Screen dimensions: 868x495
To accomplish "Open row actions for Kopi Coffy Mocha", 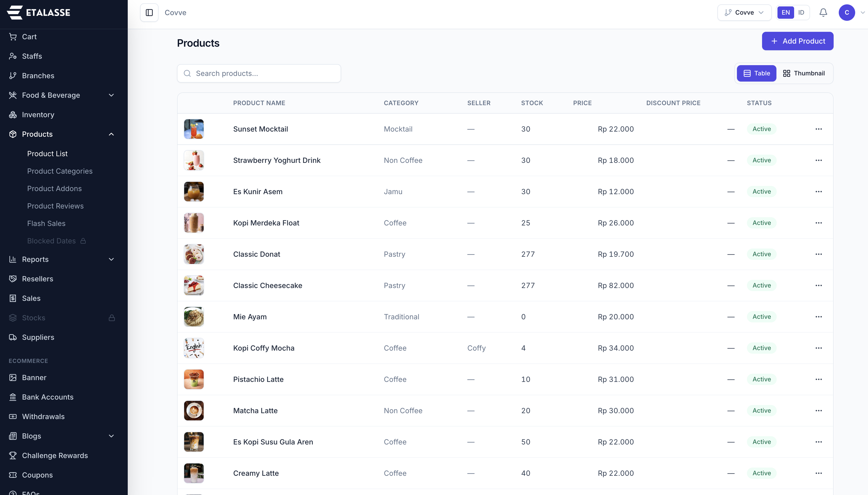I will (818, 348).
